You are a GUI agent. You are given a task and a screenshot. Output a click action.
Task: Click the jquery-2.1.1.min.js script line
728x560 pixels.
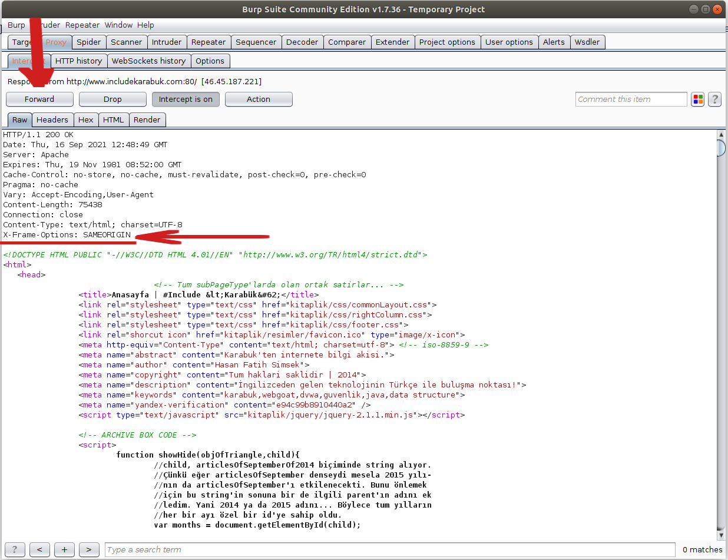272,415
